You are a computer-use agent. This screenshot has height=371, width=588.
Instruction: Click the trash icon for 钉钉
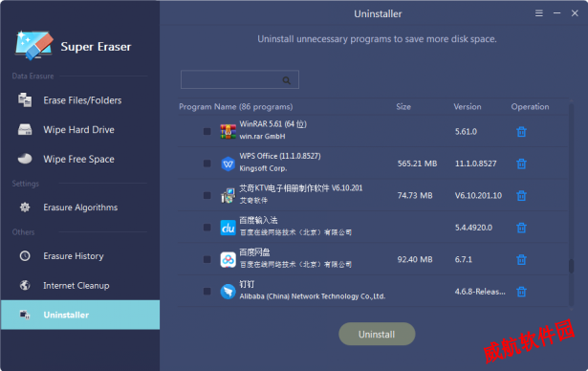tap(521, 292)
